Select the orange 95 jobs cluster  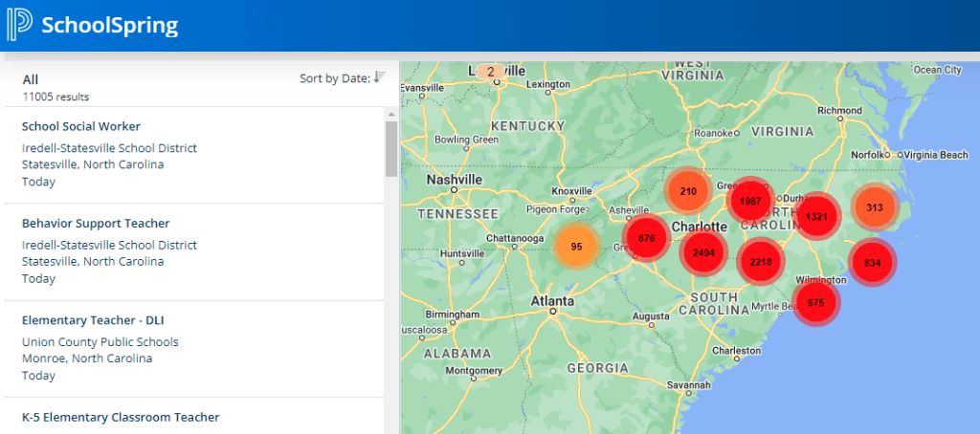coord(576,246)
